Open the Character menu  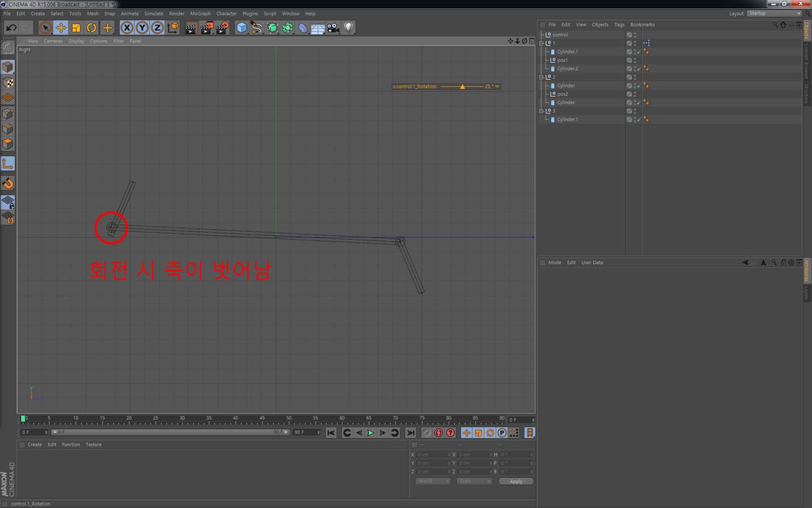(226, 14)
